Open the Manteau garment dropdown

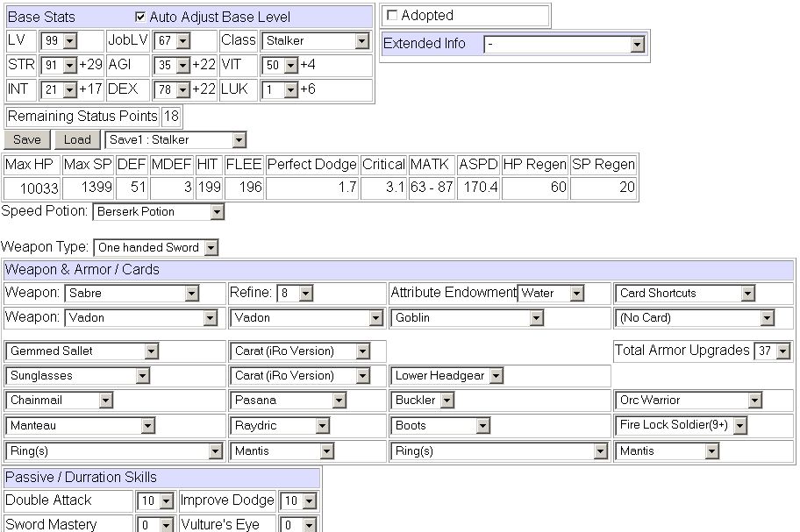[x=81, y=425]
